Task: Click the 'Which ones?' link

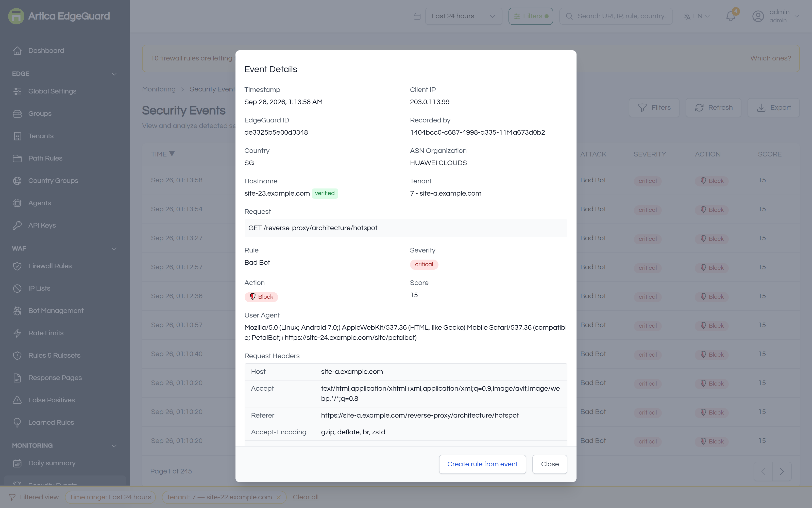Action: (x=770, y=58)
